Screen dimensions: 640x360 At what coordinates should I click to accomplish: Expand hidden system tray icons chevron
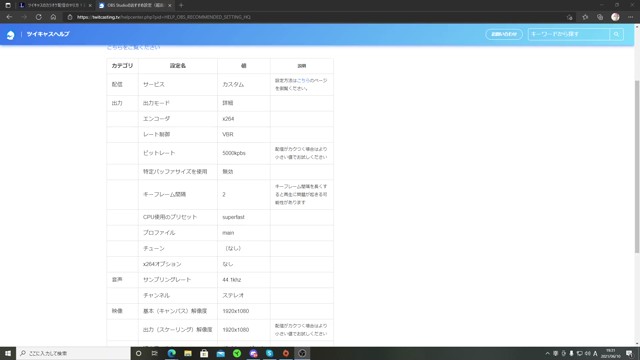(x=547, y=353)
